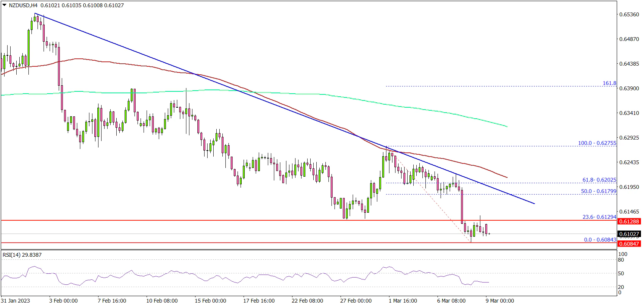Screen dimensions: 644x306
Task: Select the 161.8 Fibonacci extension label
Action: coord(609,83)
